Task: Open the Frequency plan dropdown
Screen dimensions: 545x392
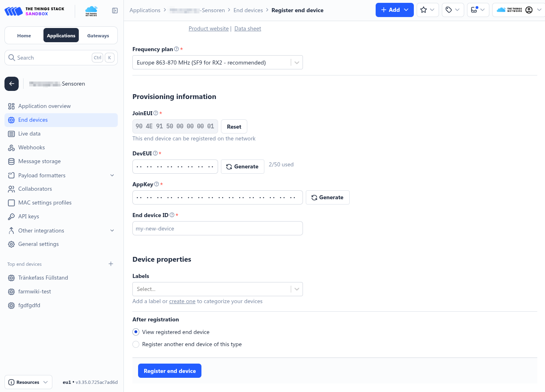Action: point(217,62)
